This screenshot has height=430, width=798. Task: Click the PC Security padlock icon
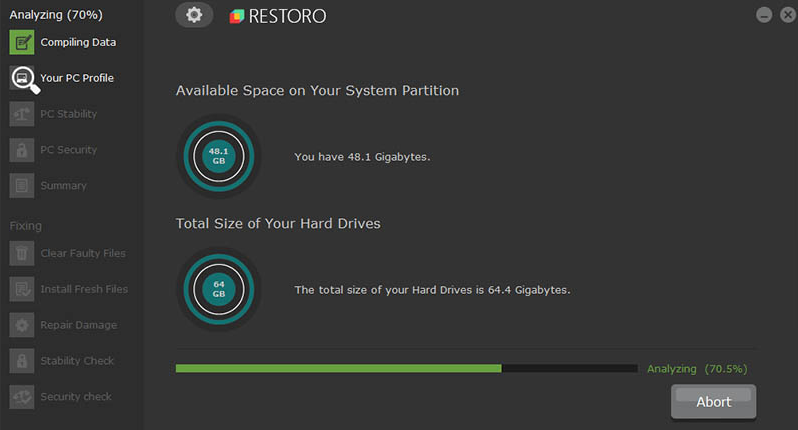(x=22, y=150)
